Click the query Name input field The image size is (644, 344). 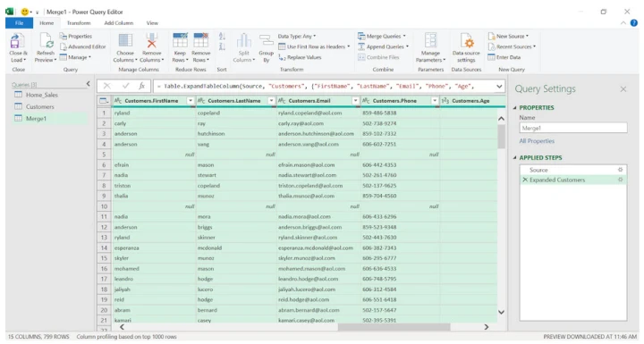(573, 128)
